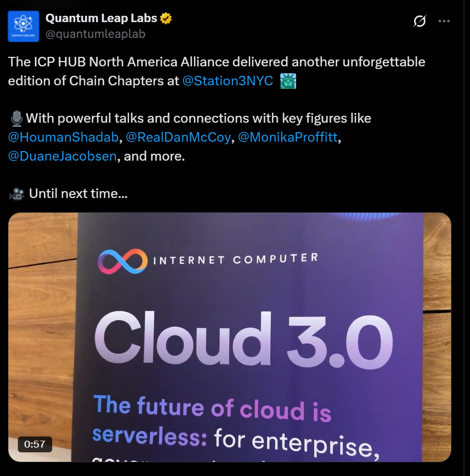This screenshot has width=470, height=476.
Task: Click the movie camera emoji
Action: 17,194
